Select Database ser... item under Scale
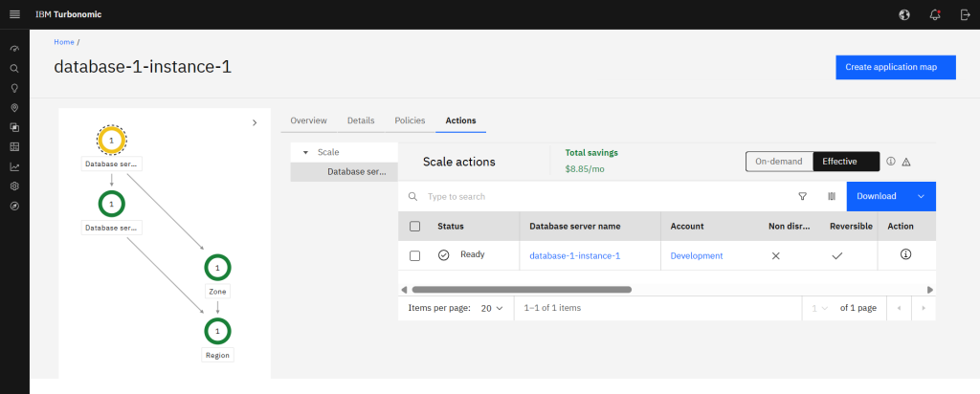 point(345,172)
